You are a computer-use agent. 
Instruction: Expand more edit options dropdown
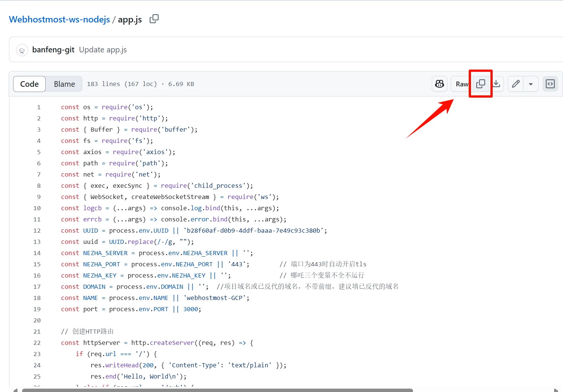tap(530, 84)
